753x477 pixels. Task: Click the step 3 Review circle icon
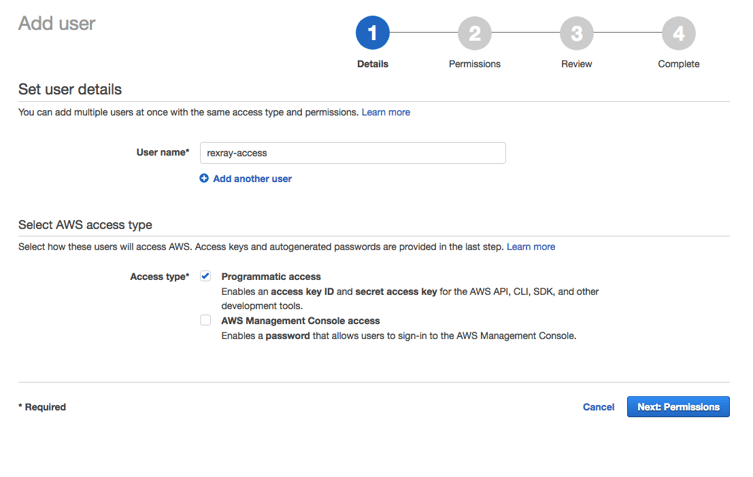576,33
